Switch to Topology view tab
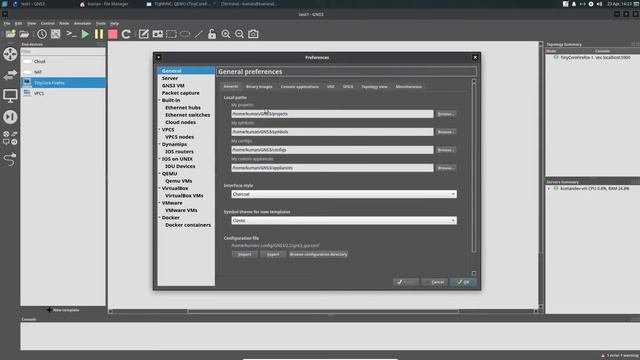 tap(374, 87)
